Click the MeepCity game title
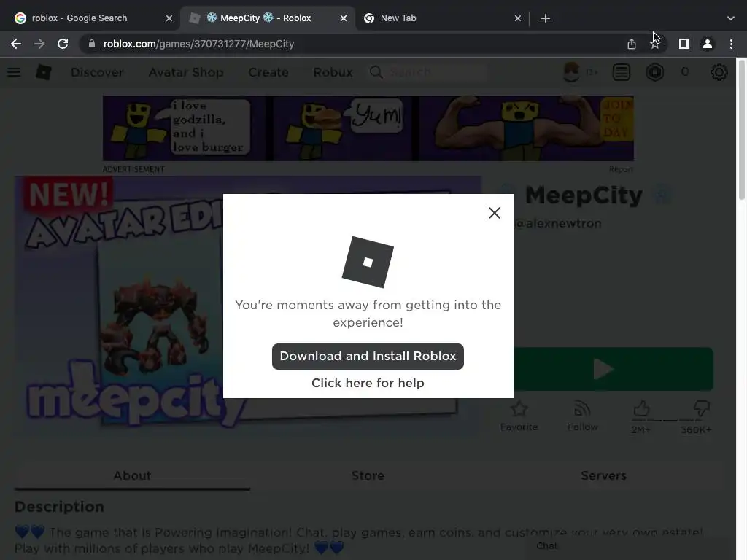Viewport: 747px width, 560px height. pos(584,195)
